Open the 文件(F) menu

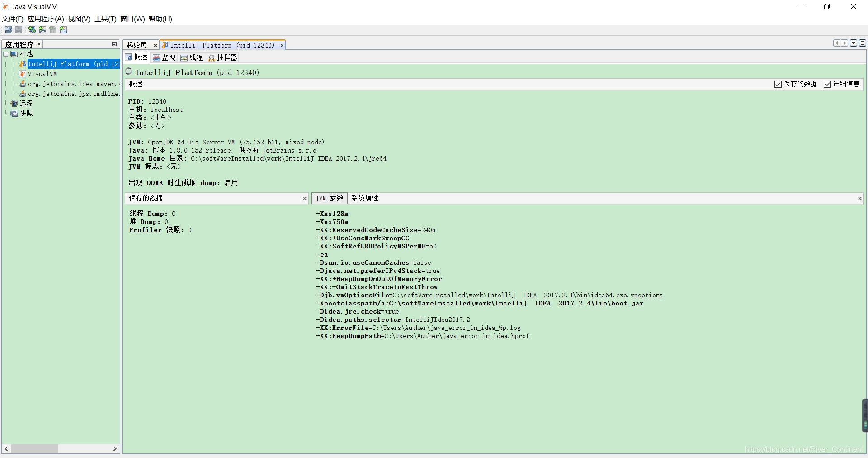point(13,19)
